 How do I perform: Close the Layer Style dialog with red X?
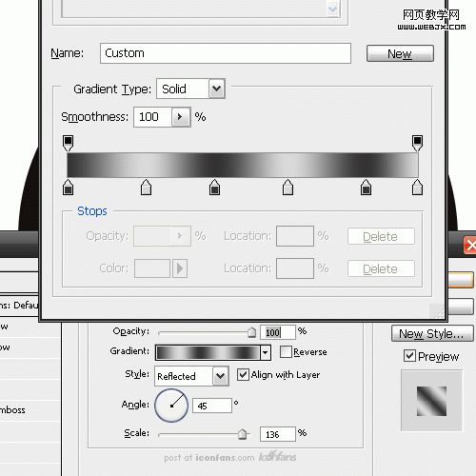[x=471, y=245]
